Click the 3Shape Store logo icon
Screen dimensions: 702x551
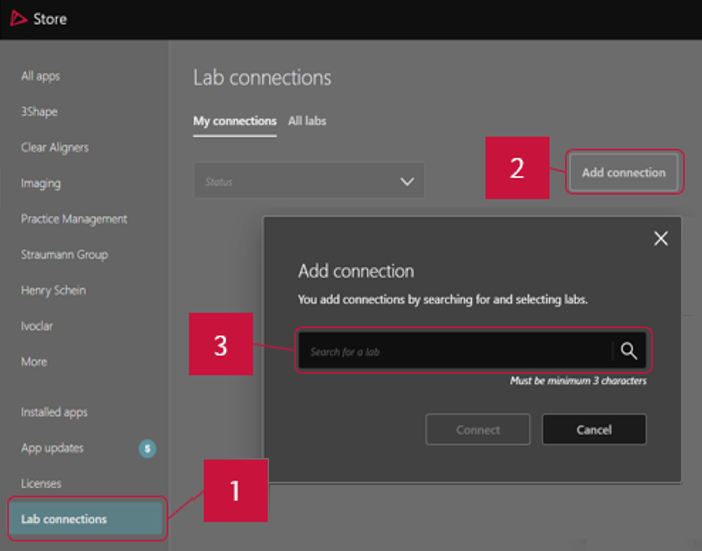tap(18, 18)
